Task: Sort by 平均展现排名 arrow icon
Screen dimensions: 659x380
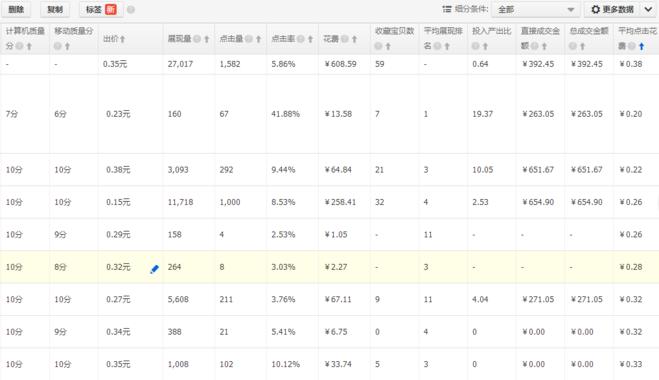Action: pyautogui.click(x=447, y=46)
